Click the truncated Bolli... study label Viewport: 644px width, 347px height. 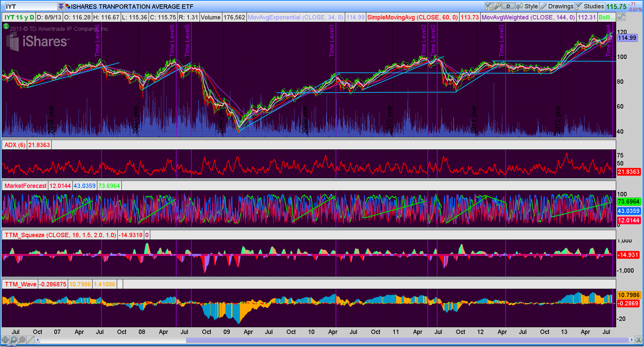(x=607, y=17)
